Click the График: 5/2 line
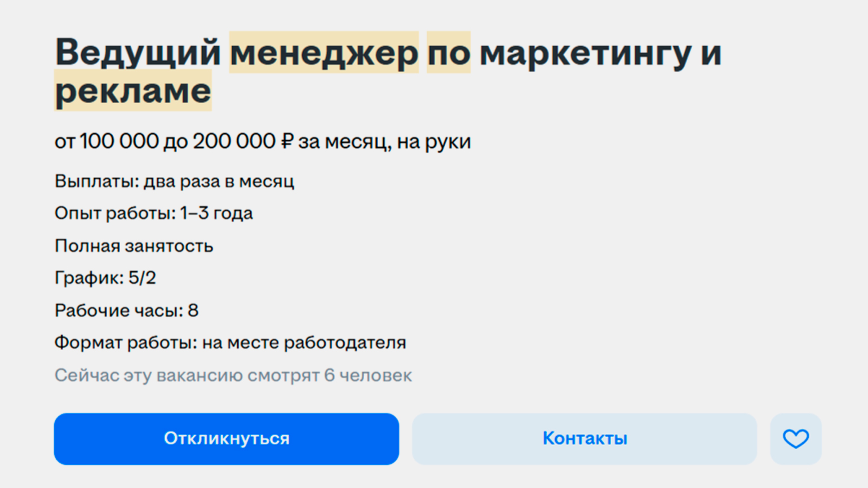This screenshot has width=868, height=488. click(x=105, y=278)
